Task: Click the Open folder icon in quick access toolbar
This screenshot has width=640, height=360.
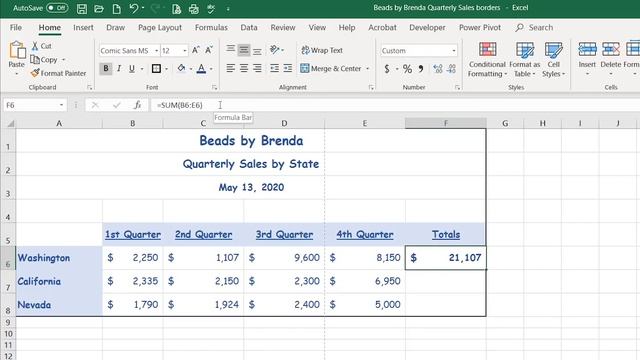Action: [x=99, y=9]
